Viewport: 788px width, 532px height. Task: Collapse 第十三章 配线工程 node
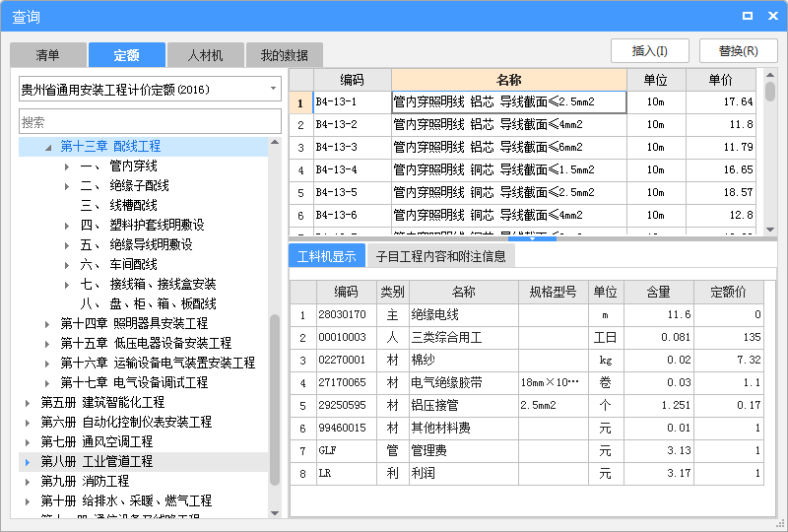[48, 148]
